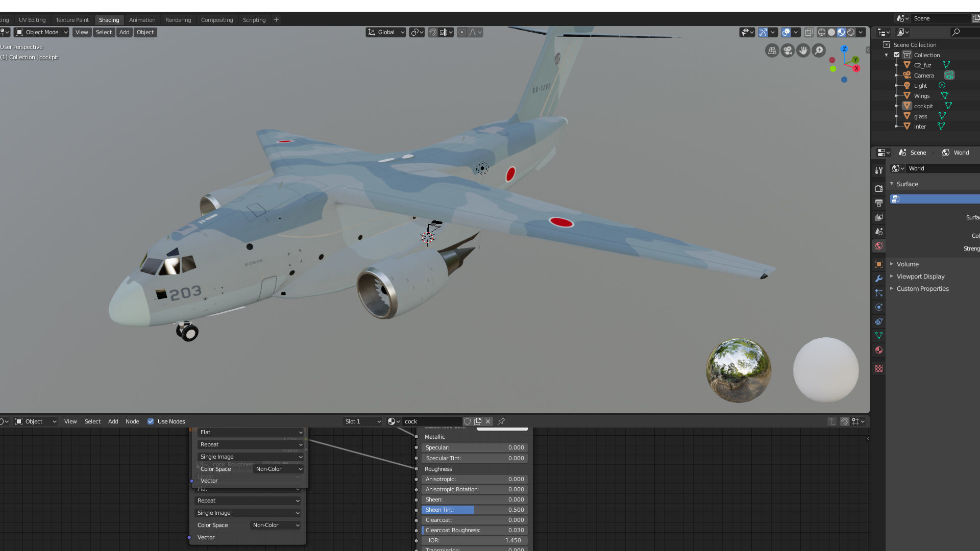Adjust the Specular value slider

click(x=474, y=447)
